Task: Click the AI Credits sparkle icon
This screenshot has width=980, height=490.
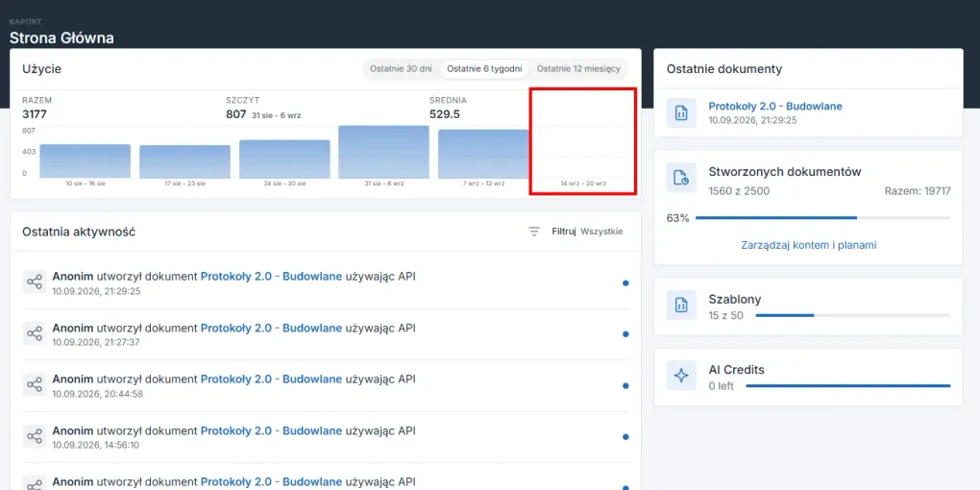Action: click(681, 376)
